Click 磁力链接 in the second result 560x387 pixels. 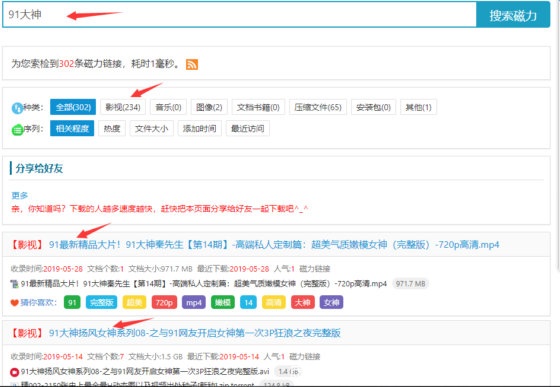click(305, 356)
